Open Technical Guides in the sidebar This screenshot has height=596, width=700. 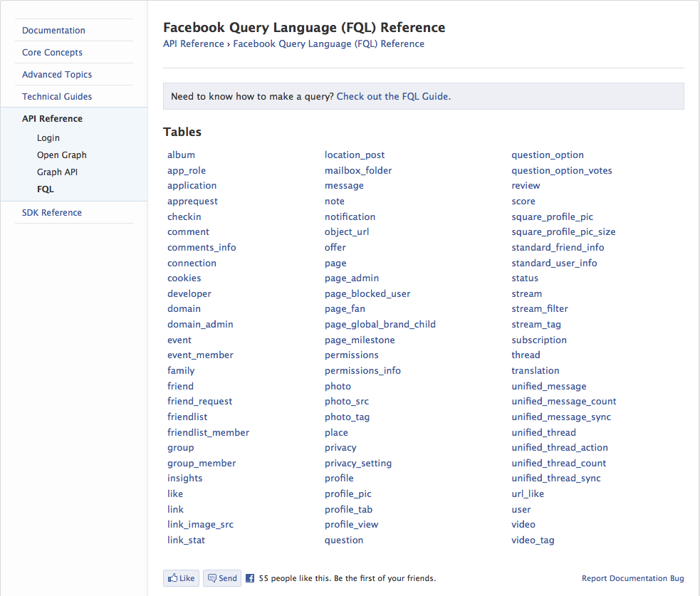tap(57, 96)
